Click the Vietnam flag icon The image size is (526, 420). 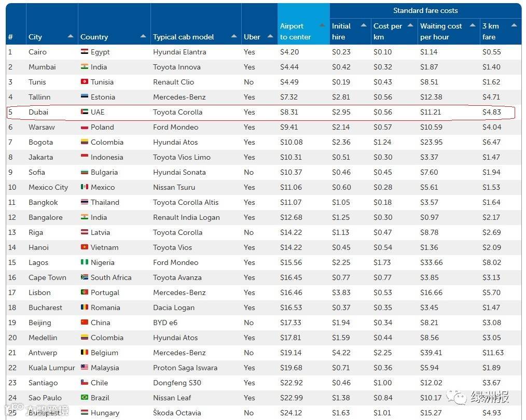(85, 247)
